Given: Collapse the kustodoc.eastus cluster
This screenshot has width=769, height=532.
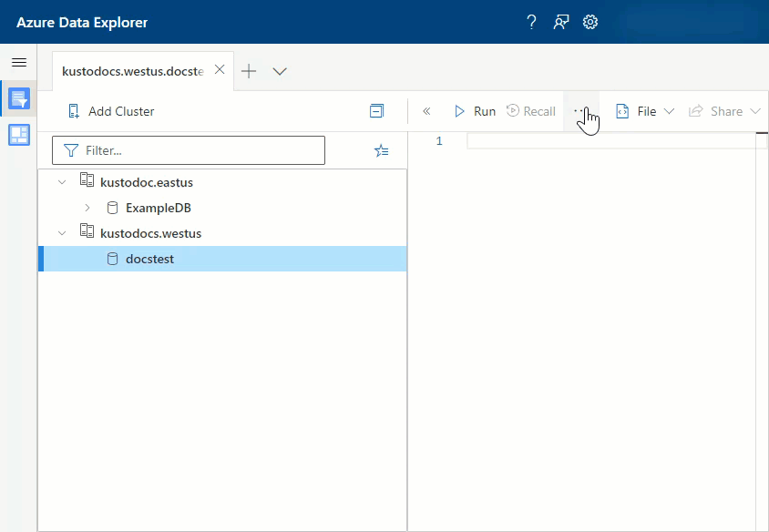Looking at the screenshot, I should coord(62,182).
